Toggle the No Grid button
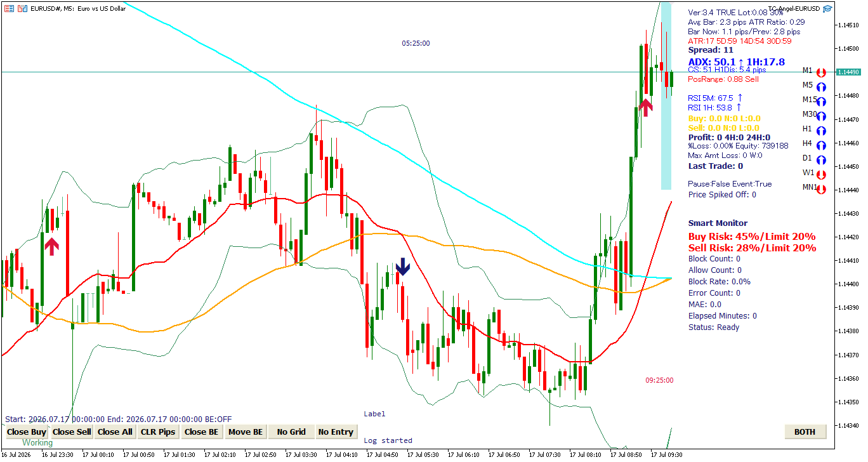This screenshot has height=462, width=868. point(291,432)
